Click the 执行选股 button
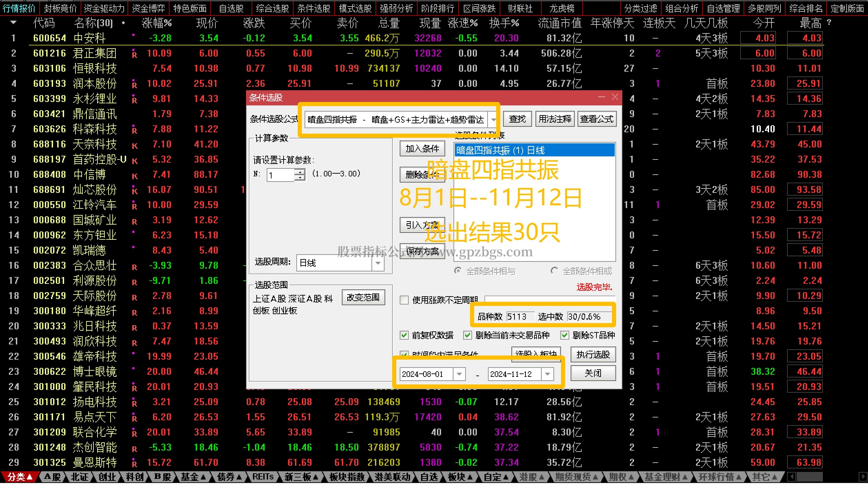Viewport: 868px width, 484px height. click(593, 354)
